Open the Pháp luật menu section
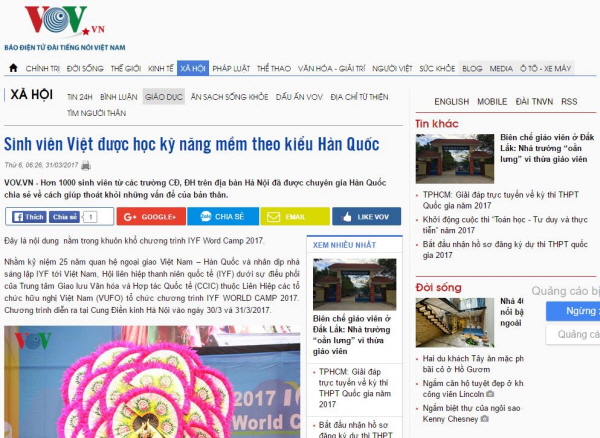This screenshot has width=600, height=438. [x=231, y=68]
